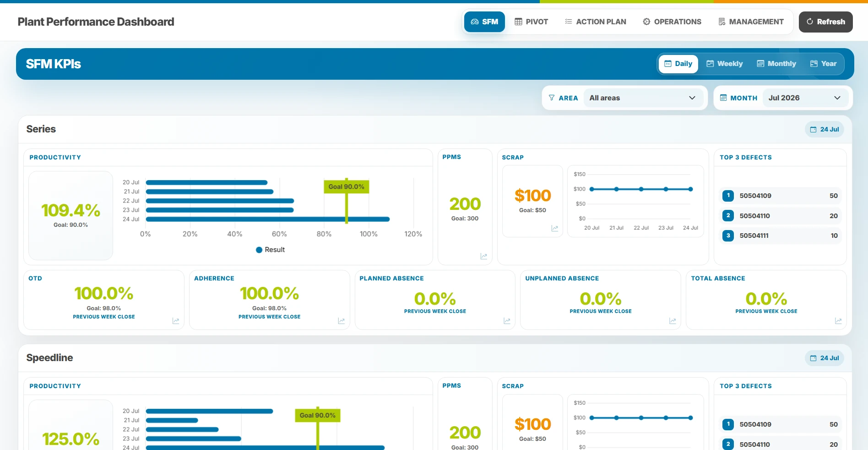Image resolution: width=868 pixels, height=450 pixels.
Task: Open the SFM tab
Action: point(484,22)
